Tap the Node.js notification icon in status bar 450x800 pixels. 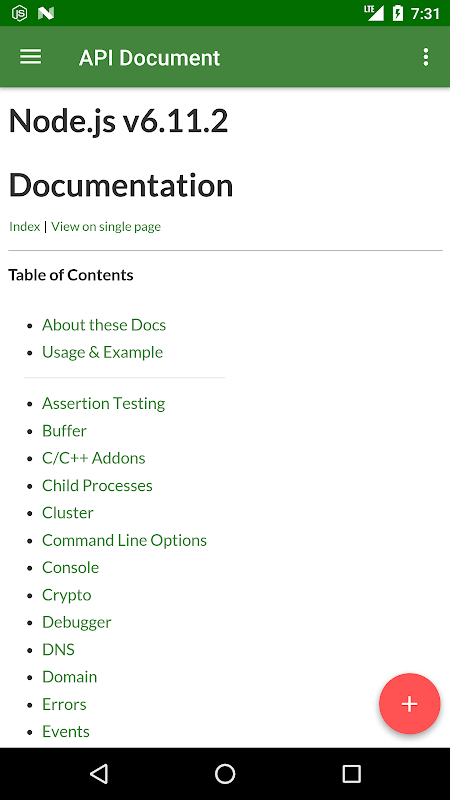point(19,13)
